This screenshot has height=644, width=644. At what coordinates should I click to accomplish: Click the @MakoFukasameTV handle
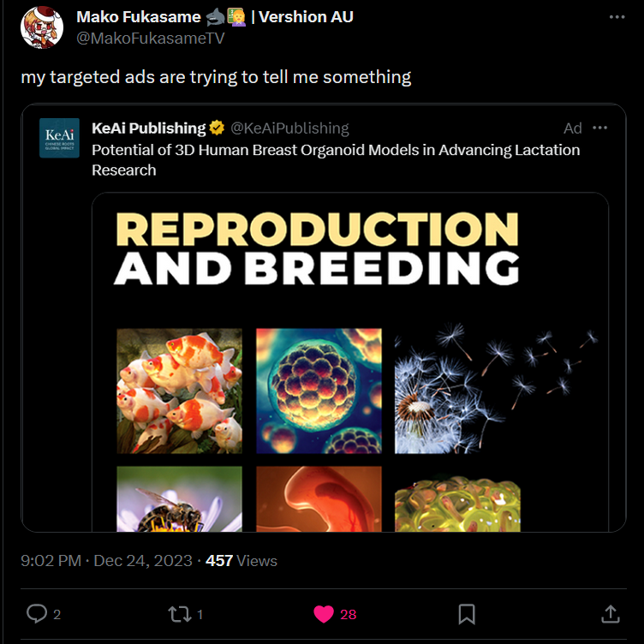point(150,38)
